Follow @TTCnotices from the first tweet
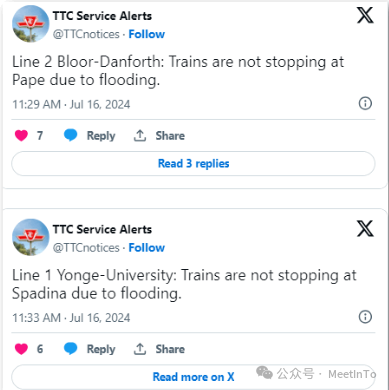This screenshot has height=390, width=389. click(x=147, y=34)
